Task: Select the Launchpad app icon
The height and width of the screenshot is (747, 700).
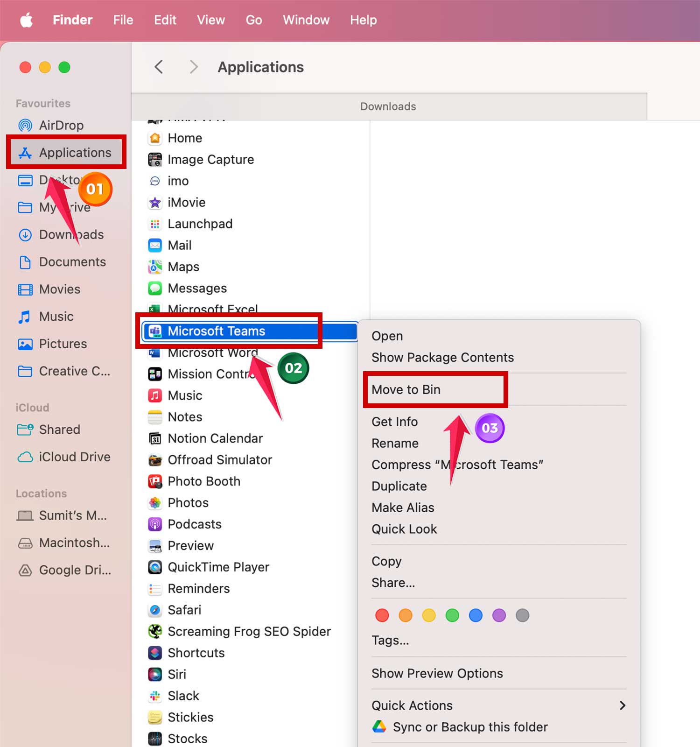Action: pos(155,224)
